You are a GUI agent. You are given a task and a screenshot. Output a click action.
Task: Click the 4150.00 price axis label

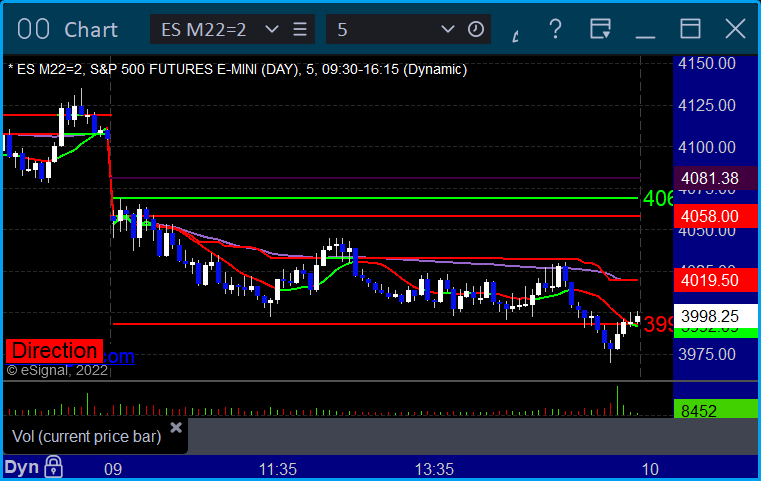[707, 64]
